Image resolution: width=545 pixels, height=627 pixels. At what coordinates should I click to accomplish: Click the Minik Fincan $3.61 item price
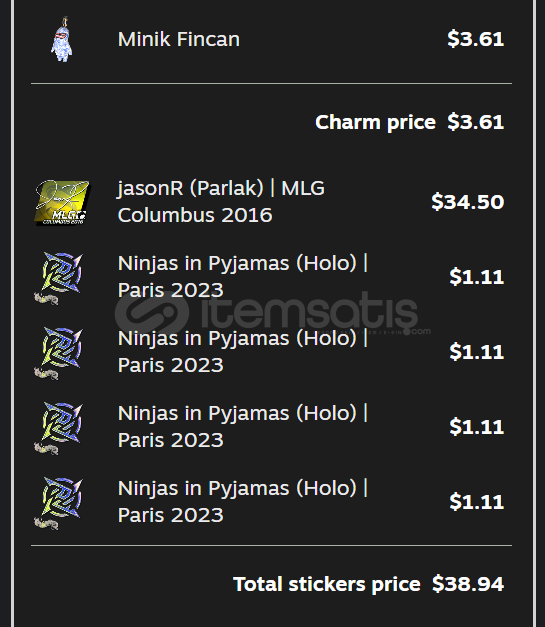pos(475,39)
